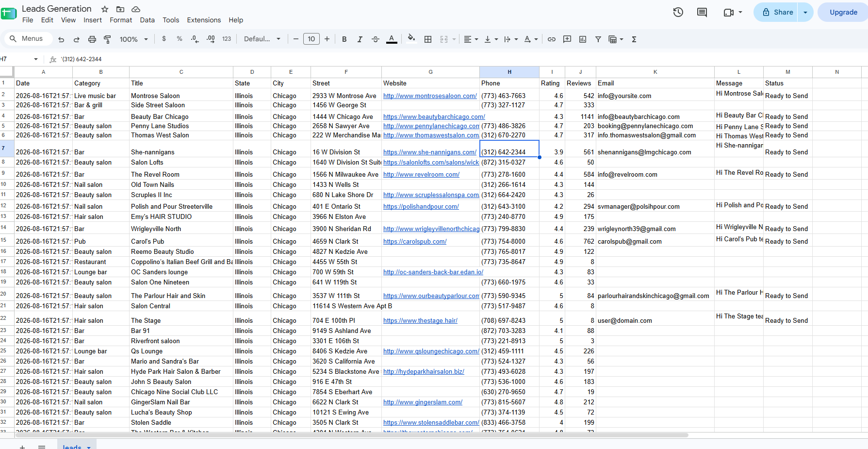Increase decimal places
Viewport: 868px width, 449px height.
(211, 39)
